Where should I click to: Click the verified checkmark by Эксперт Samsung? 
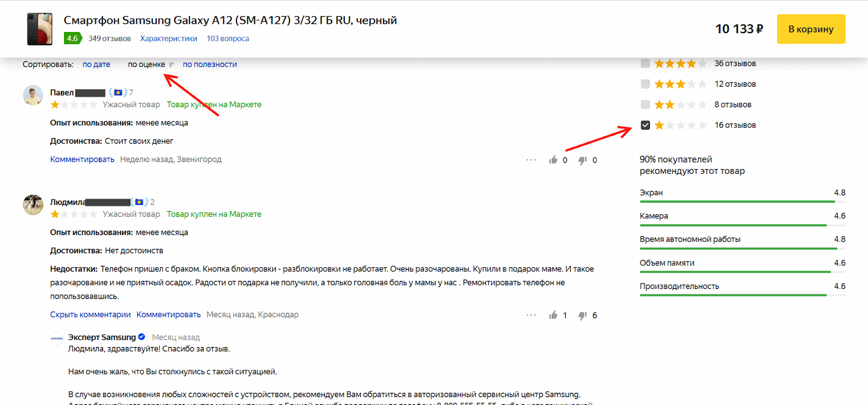tap(142, 337)
